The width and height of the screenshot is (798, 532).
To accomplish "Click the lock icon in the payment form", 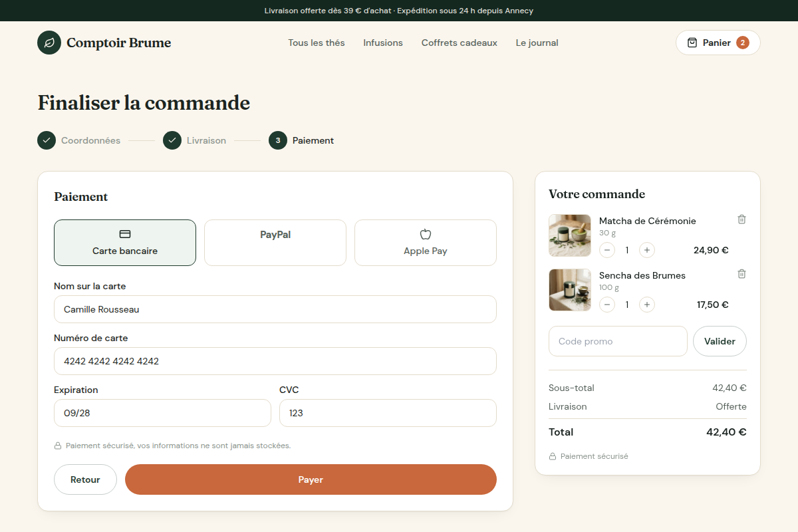I will click(58, 446).
